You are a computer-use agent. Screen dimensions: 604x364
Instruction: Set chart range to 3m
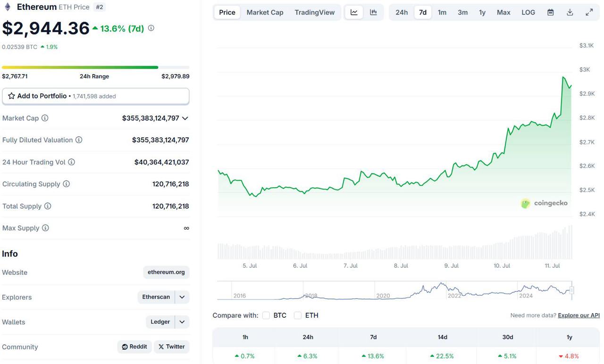(x=462, y=12)
